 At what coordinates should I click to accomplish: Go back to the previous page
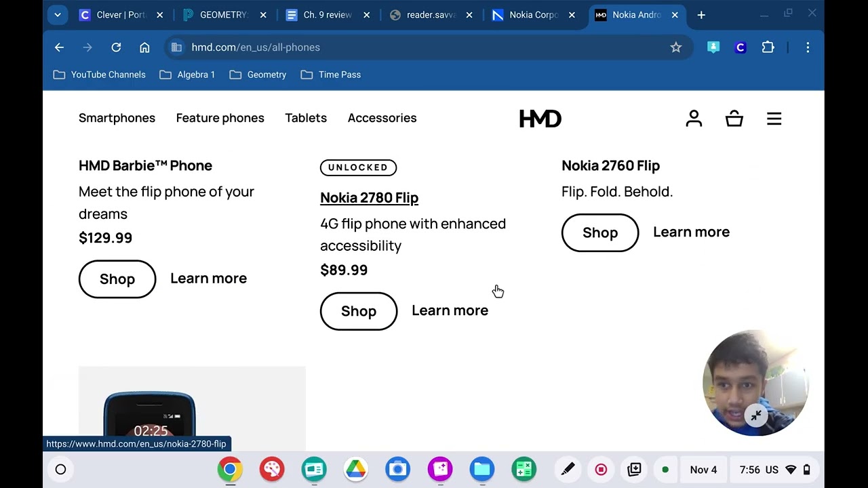(59, 47)
